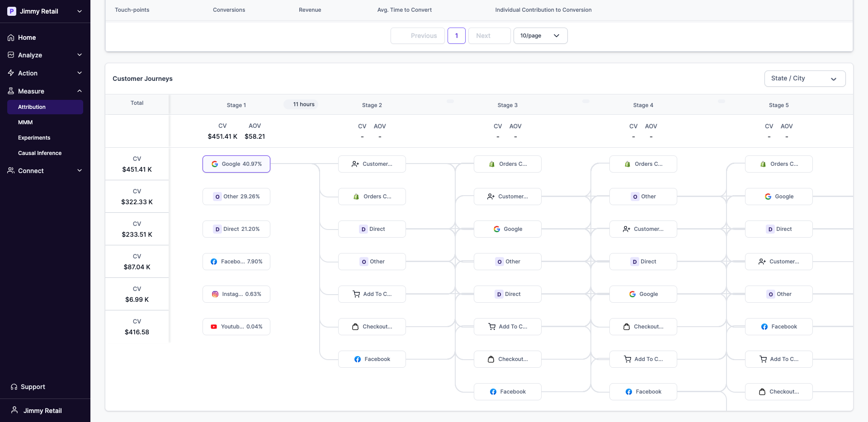Click the Checkout bag icon in Stage 2
Screen dimensions: 868x422
click(356, 326)
